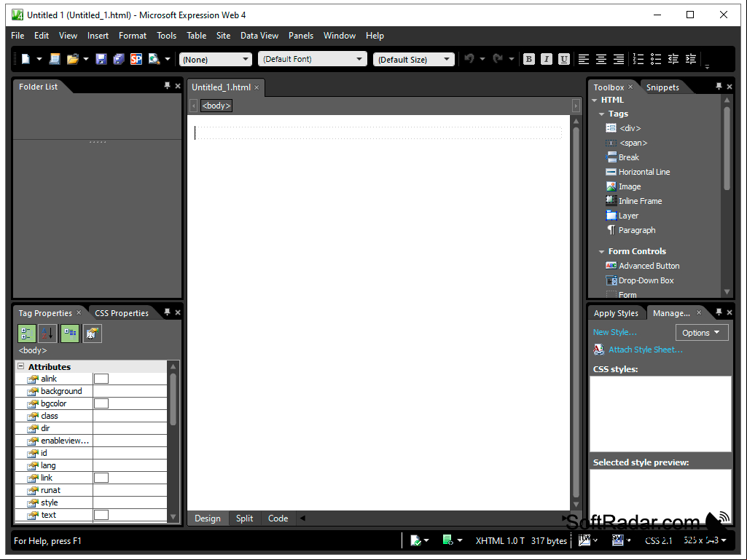Switch to Split view
Viewport: 747px width, 560px height.
pos(244,518)
